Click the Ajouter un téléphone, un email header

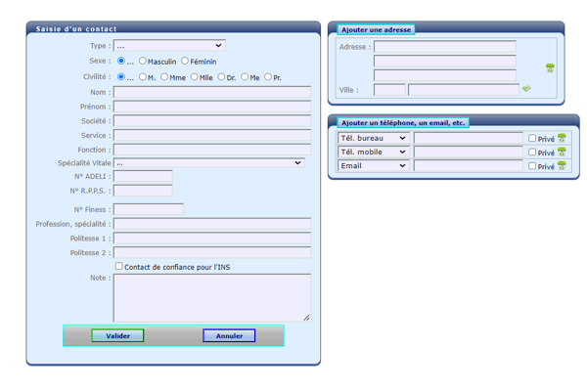402,123
